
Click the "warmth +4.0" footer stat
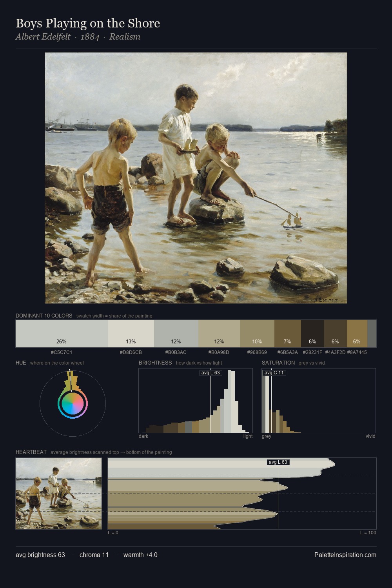140,555
